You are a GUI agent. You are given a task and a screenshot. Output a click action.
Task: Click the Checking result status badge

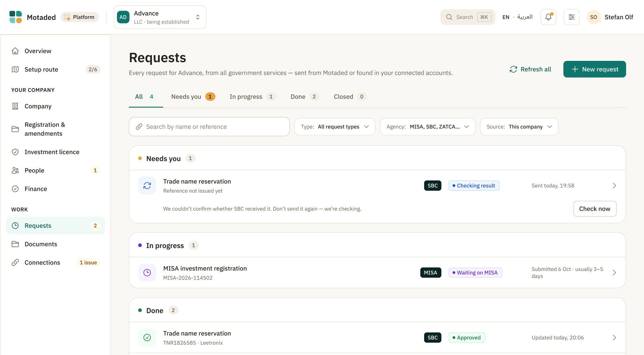474,186
